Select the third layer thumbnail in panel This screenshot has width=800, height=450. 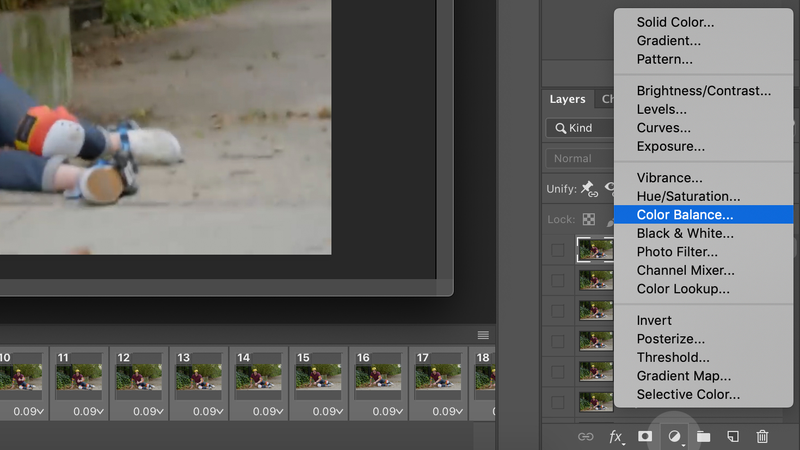click(x=596, y=311)
